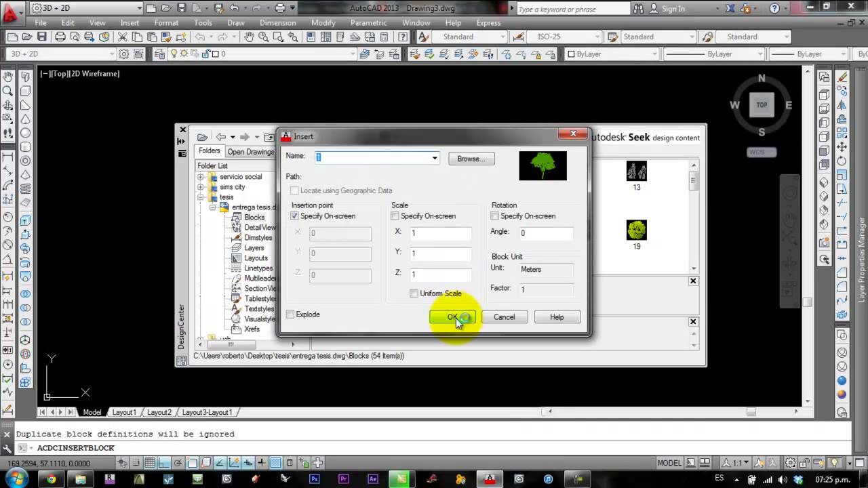
Task: Switch to Open Drawings tab in DesignCenter
Action: click(x=250, y=152)
